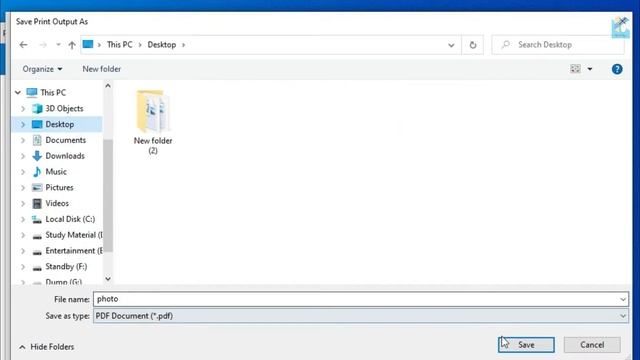Open Pictures folder in sidebar
640x360 pixels.
59,188
